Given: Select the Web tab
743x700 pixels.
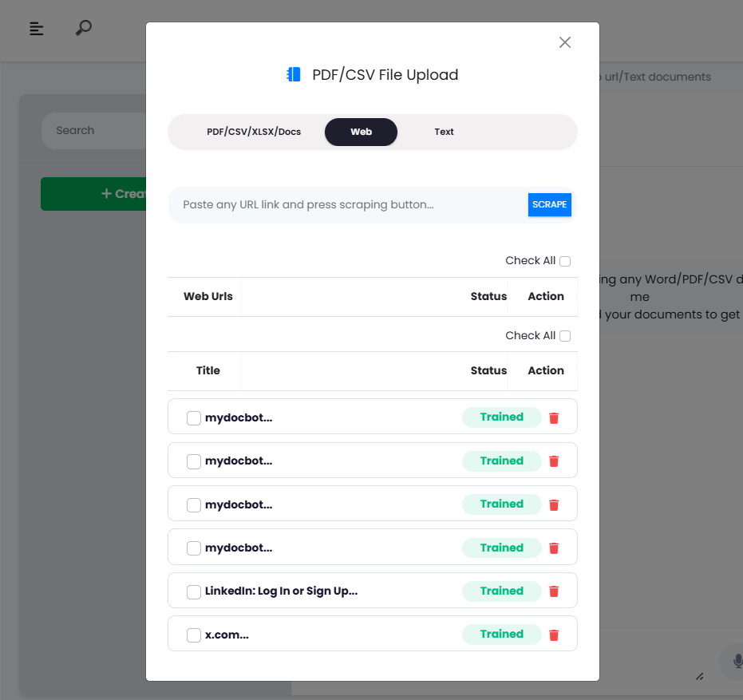Looking at the screenshot, I should tap(361, 132).
